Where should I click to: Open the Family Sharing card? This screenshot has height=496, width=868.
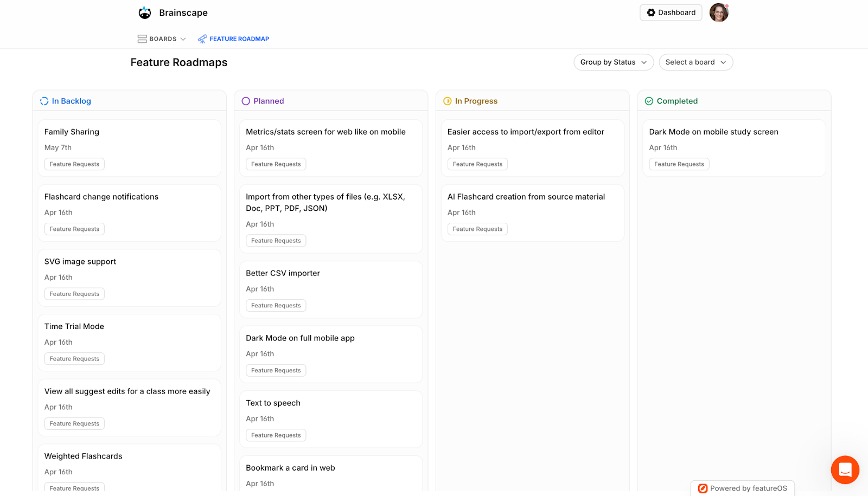129,148
